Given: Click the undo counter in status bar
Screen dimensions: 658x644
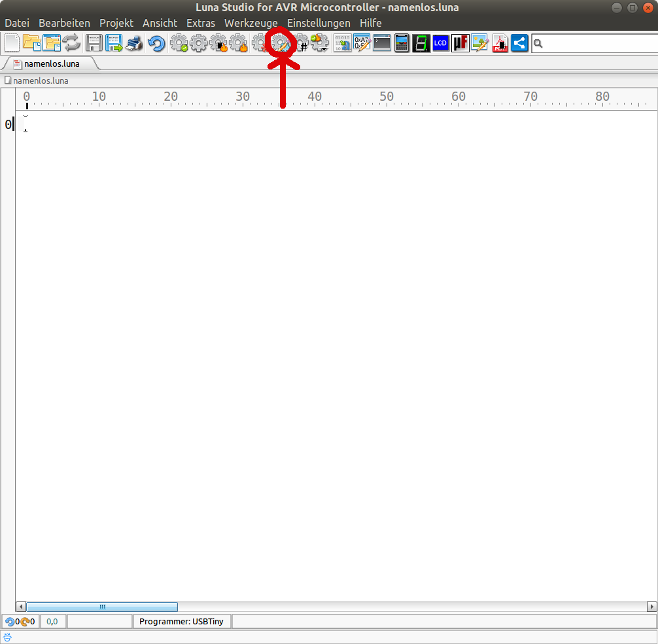Looking at the screenshot, I should [x=12, y=622].
